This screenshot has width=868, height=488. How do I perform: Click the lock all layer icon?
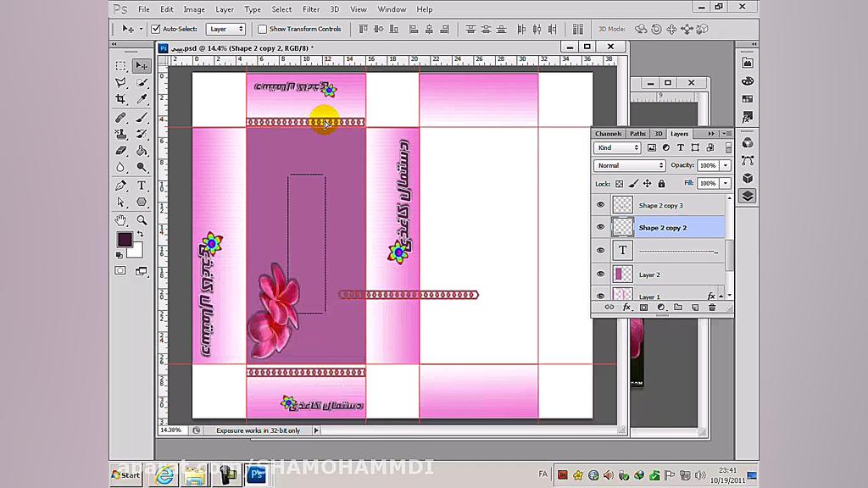(x=661, y=183)
